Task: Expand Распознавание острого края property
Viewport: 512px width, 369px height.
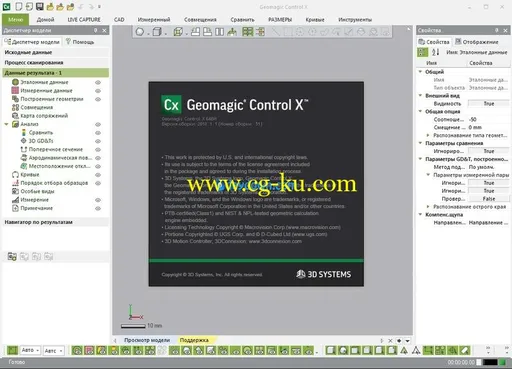Action: pos(428,206)
